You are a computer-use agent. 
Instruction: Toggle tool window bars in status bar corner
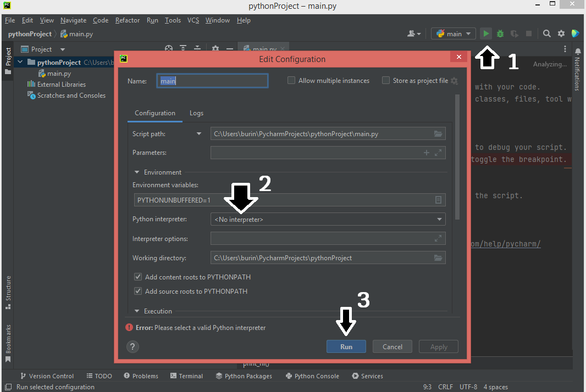pos(8,387)
